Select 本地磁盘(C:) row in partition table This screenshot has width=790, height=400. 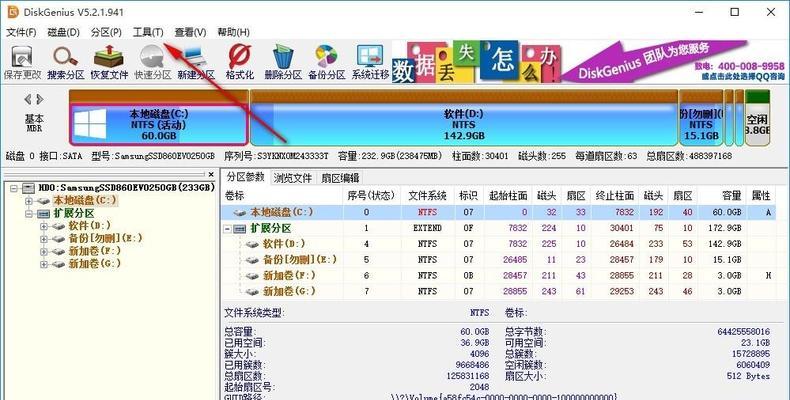pos(498,213)
